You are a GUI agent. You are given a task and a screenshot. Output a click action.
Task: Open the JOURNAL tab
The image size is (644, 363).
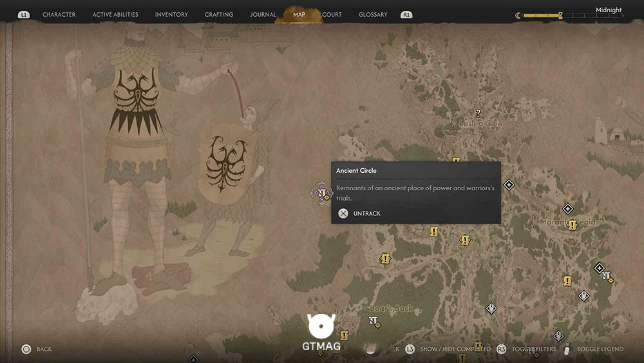263,14
